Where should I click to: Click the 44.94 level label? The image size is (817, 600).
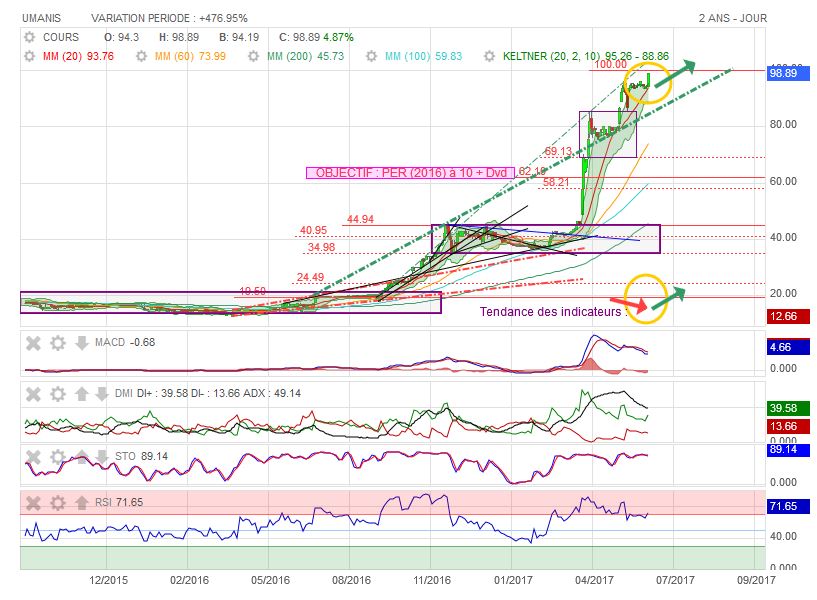360,219
